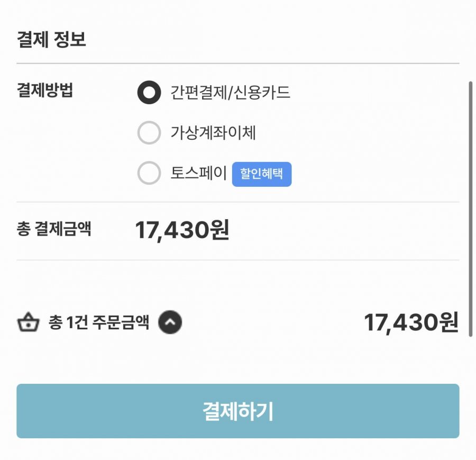The width and height of the screenshot is (476, 460).
Task: Click the vertical scrollbar thumb
Action: coord(471,209)
